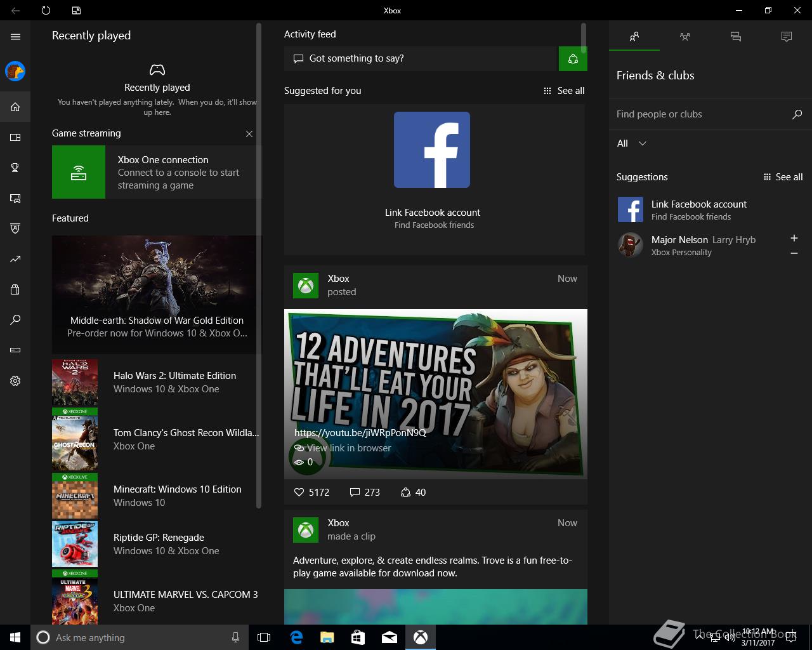812x650 pixels.
Task: Click See all in Suggestions panel
Action: [x=783, y=177]
